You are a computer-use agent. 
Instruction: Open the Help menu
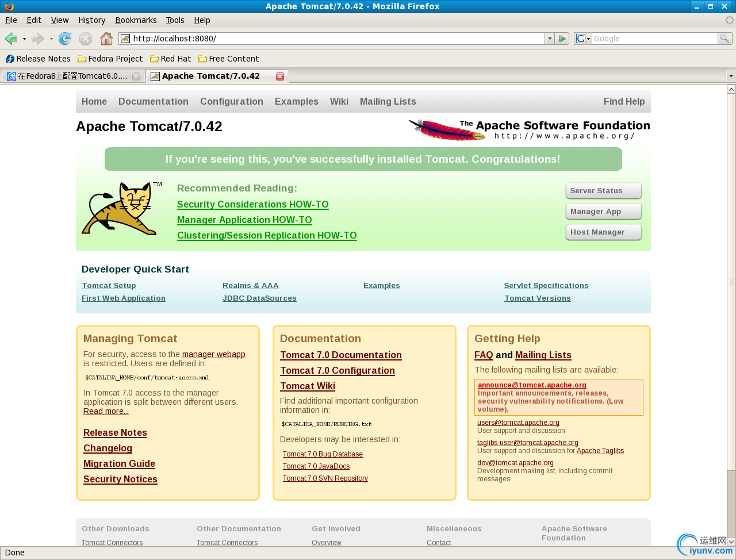(x=202, y=20)
